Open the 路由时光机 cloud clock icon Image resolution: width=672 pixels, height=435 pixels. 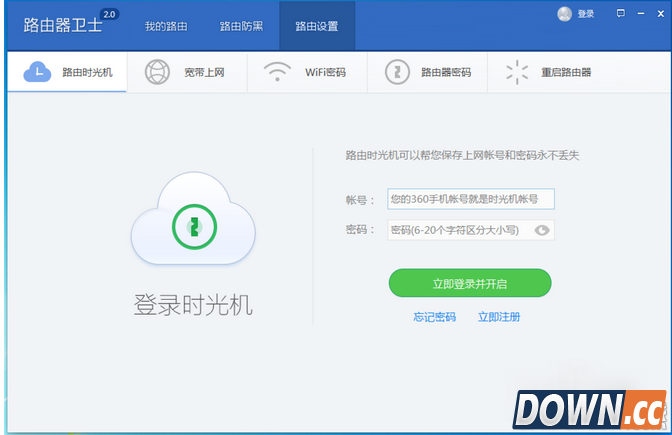pyautogui.click(x=37, y=72)
